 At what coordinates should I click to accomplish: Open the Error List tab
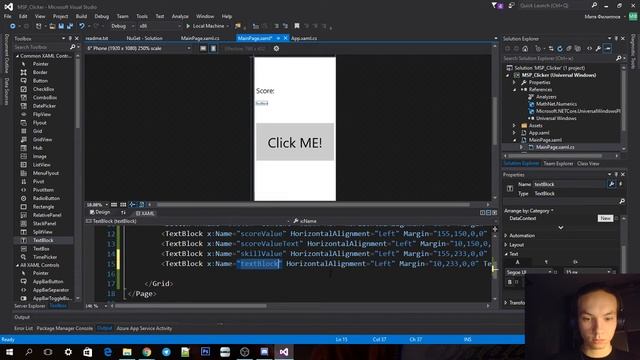[x=23, y=329]
